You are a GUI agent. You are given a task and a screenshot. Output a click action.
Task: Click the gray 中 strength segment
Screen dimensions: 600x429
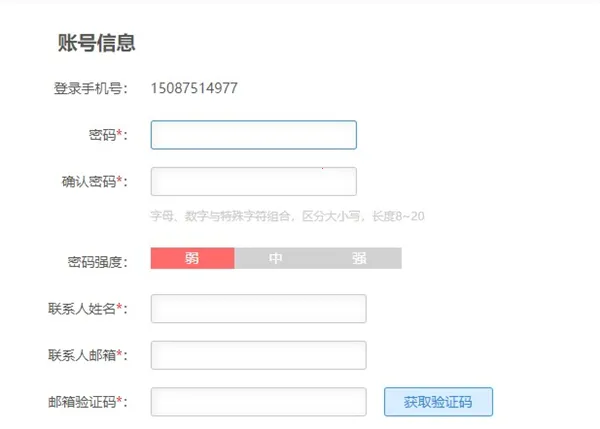click(276, 259)
